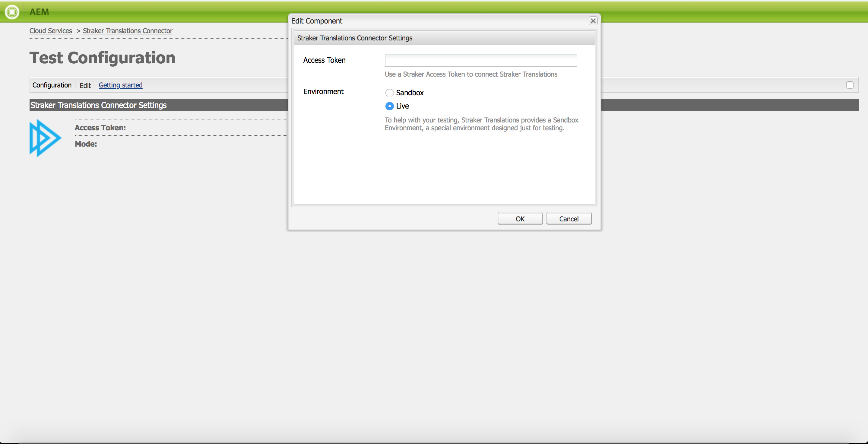Select the Sandbox environment radio button
This screenshot has width=868, height=444.
click(390, 93)
